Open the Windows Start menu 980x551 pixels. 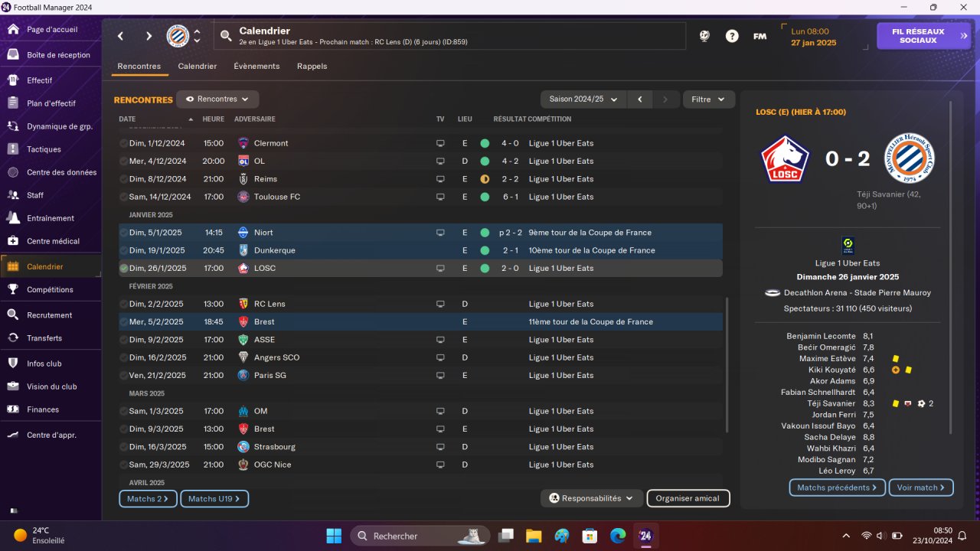(x=334, y=536)
